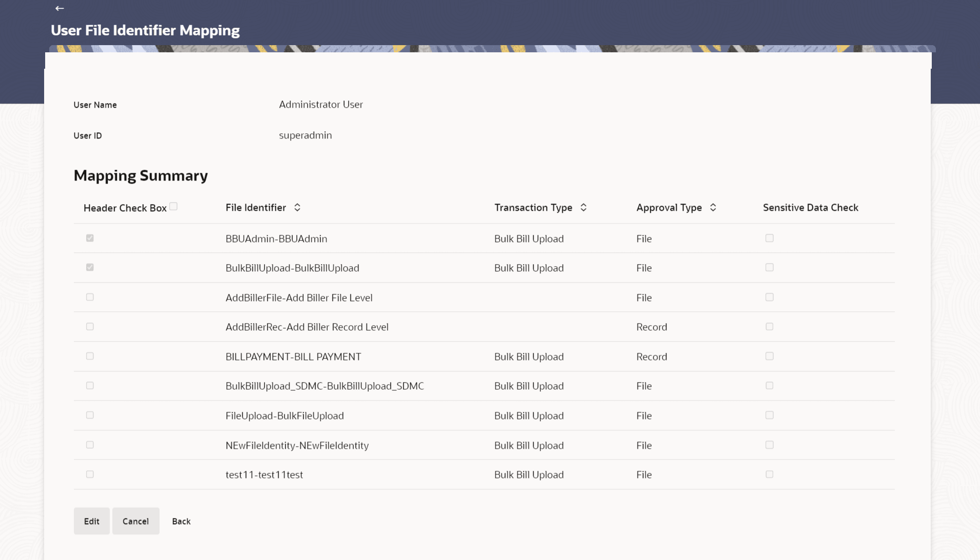
Task: Enable Sensitive Data Check for BBUAdmin-BBUAdmin
Action: coord(769,238)
